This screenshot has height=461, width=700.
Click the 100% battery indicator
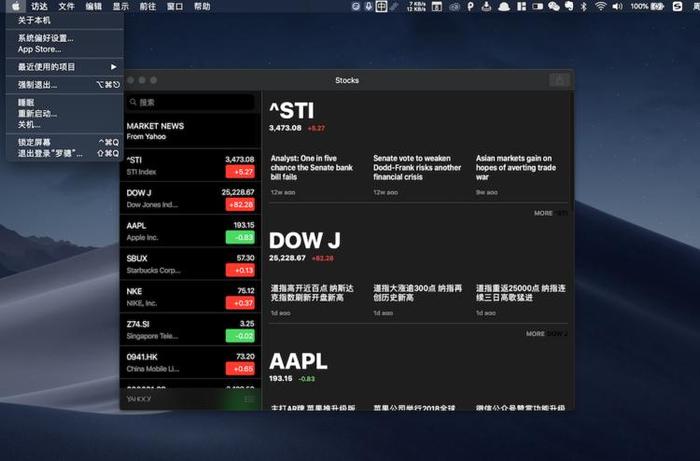click(647, 6)
